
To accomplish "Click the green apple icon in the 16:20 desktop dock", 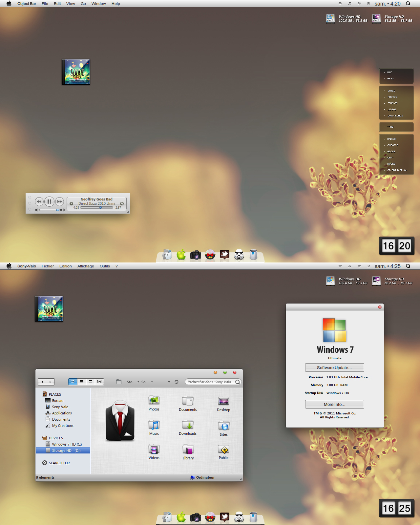I will point(181,255).
